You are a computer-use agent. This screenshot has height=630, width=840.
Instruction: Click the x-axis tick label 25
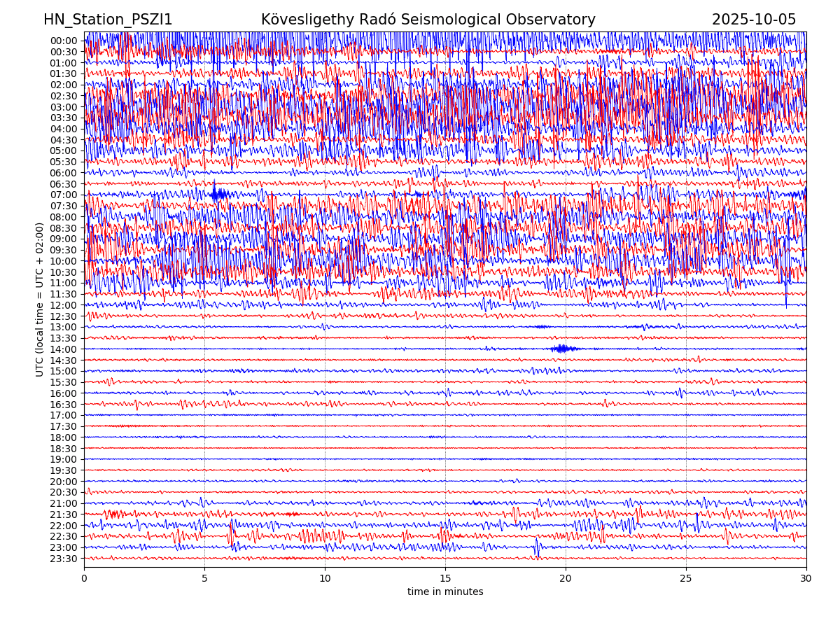click(686, 579)
